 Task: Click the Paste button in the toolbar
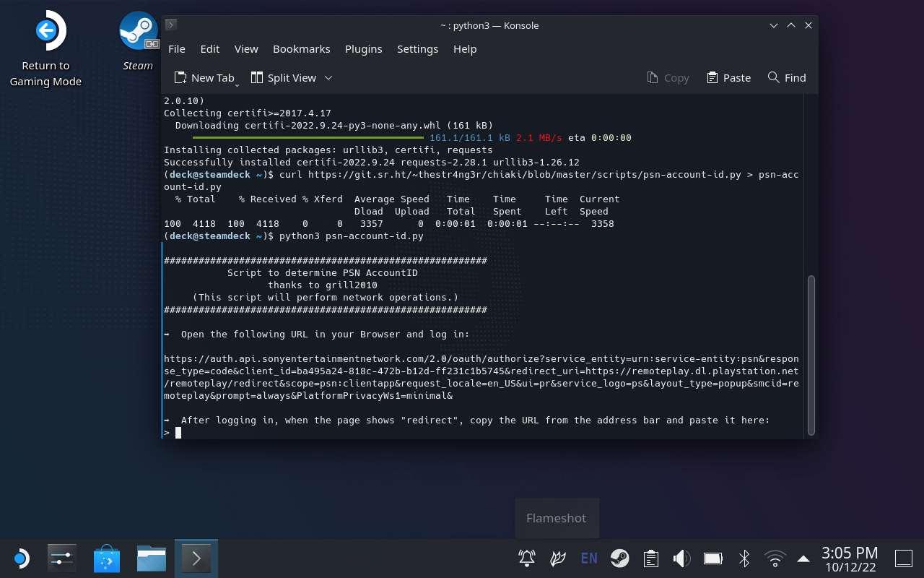tap(728, 78)
